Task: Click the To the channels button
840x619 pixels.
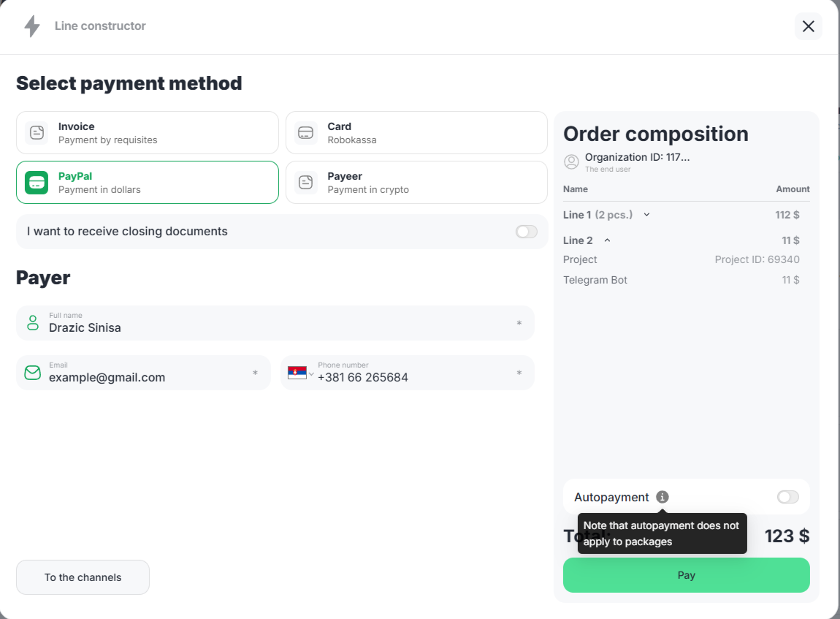Action: point(83,577)
